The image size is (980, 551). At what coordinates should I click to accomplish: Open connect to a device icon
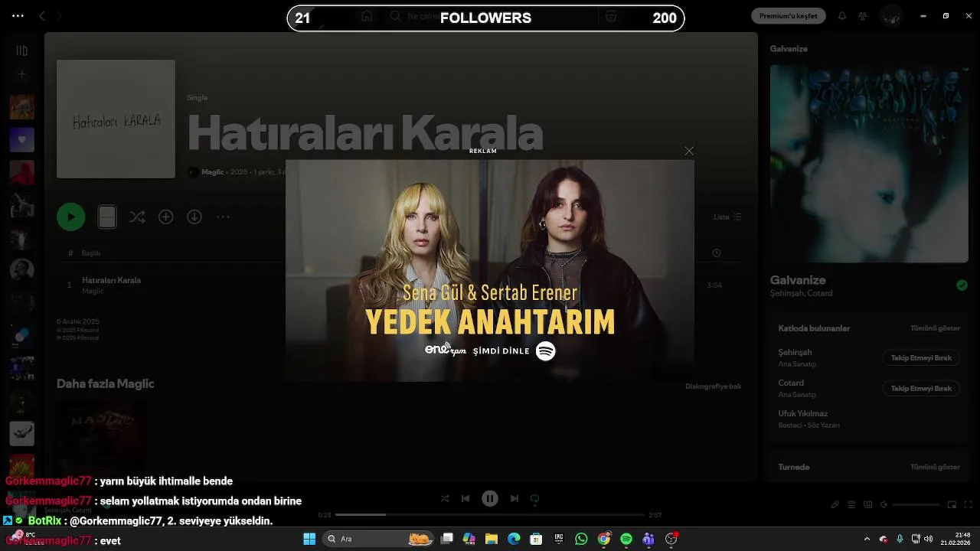tap(867, 505)
